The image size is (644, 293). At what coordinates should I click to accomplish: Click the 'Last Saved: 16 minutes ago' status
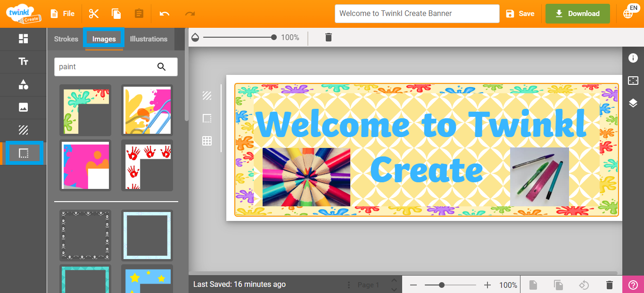pyautogui.click(x=239, y=285)
